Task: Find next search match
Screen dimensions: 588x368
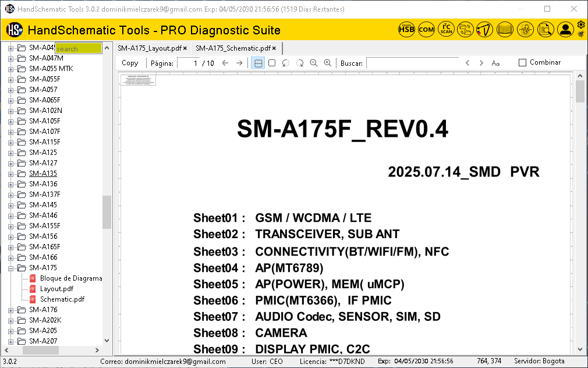Action: [481, 63]
